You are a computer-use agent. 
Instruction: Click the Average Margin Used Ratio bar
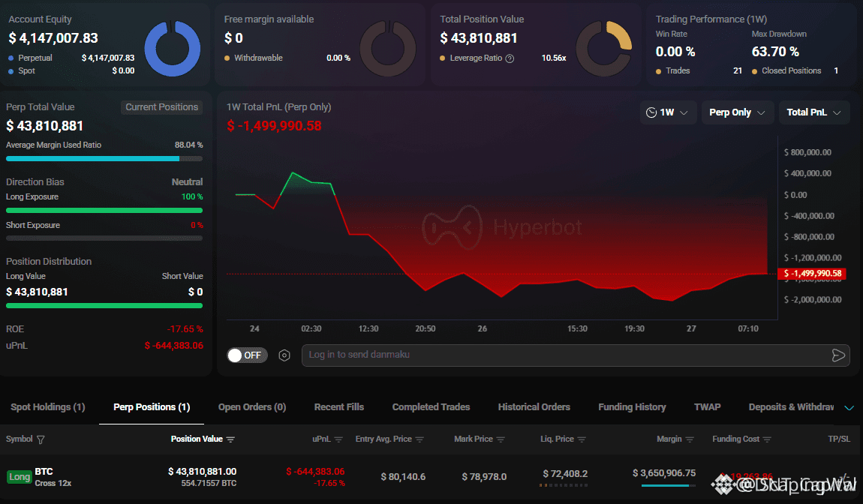104,158
